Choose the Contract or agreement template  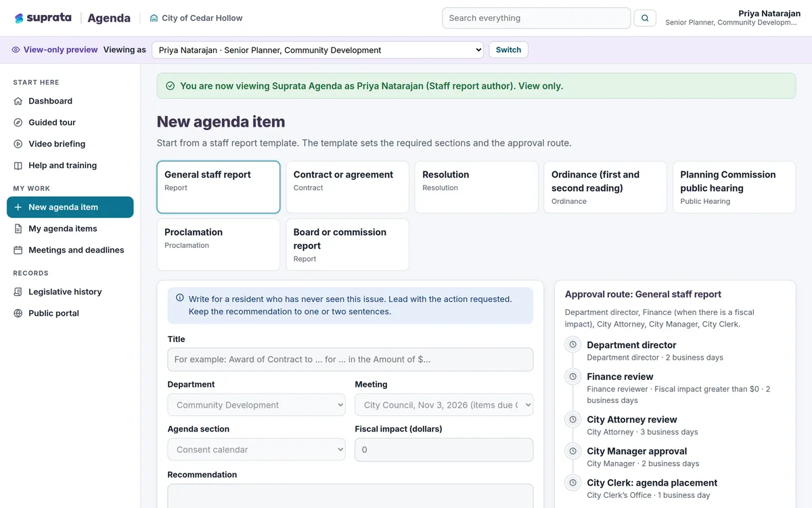click(x=348, y=187)
